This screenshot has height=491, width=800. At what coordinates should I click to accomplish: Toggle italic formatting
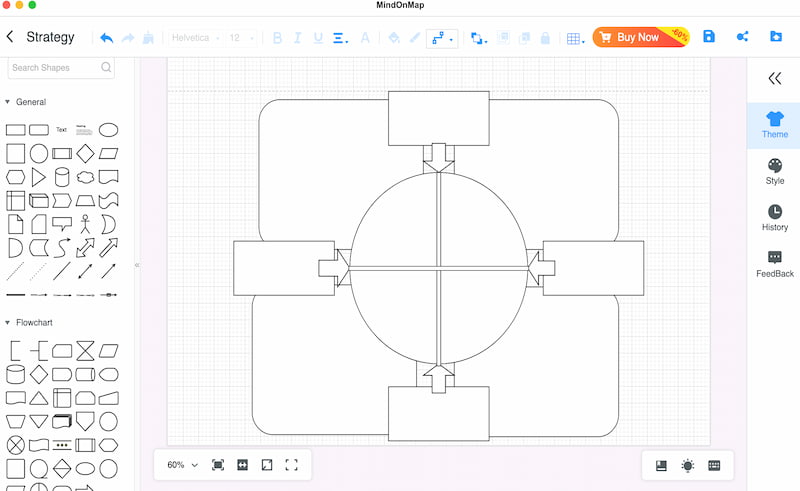(297, 38)
